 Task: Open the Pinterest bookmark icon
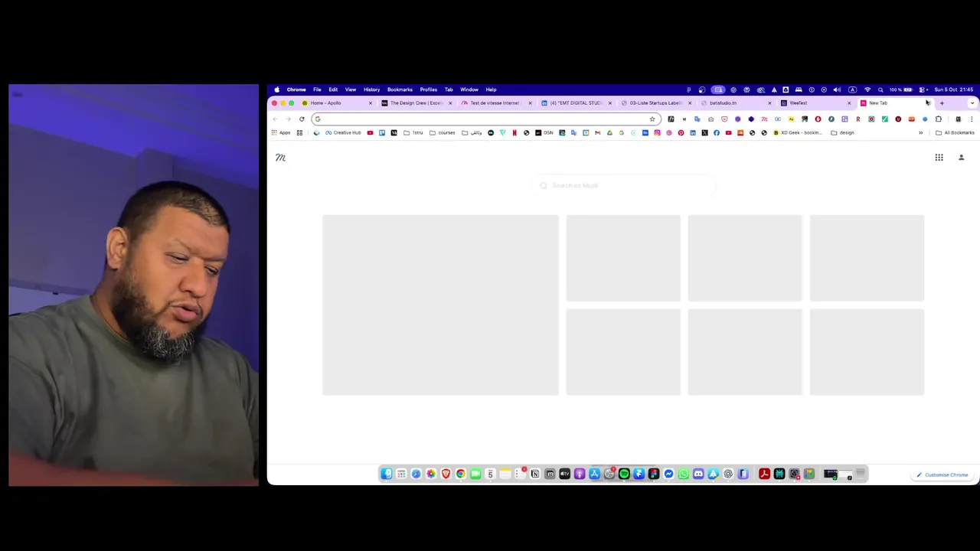[681, 132]
